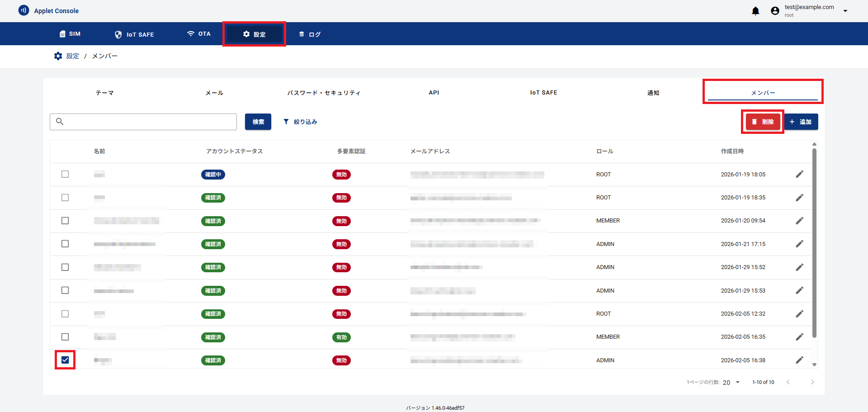Edit the member created 2026-01-29 15:53
Screen dimensions: 868x412
(x=799, y=290)
